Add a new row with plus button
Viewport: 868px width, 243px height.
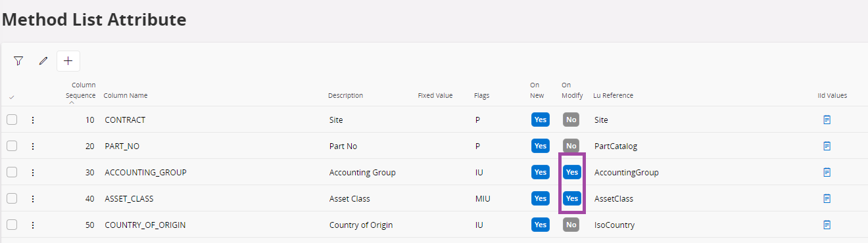click(68, 61)
